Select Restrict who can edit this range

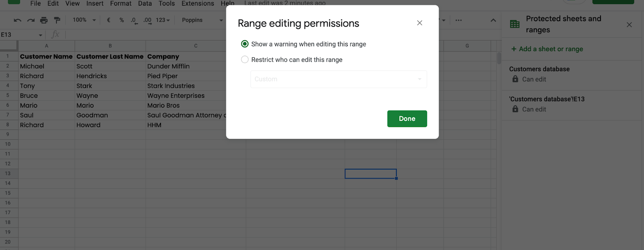[245, 59]
